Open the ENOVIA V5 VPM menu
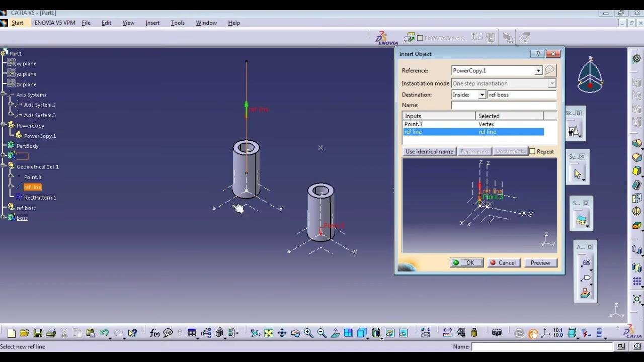 tap(55, 23)
